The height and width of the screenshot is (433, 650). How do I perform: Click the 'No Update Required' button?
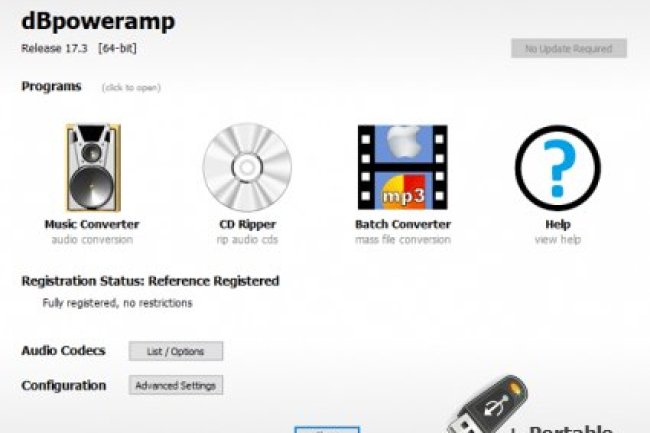click(569, 48)
